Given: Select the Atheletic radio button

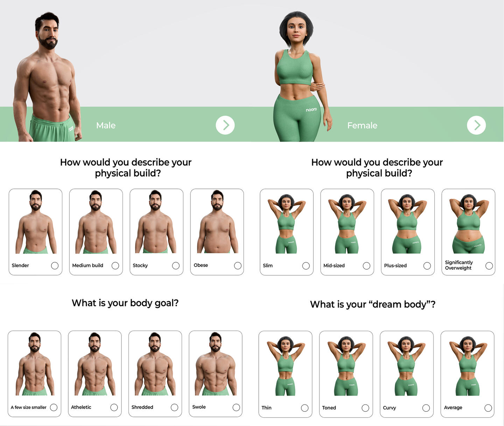Looking at the screenshot, I should tap(114, 407).
